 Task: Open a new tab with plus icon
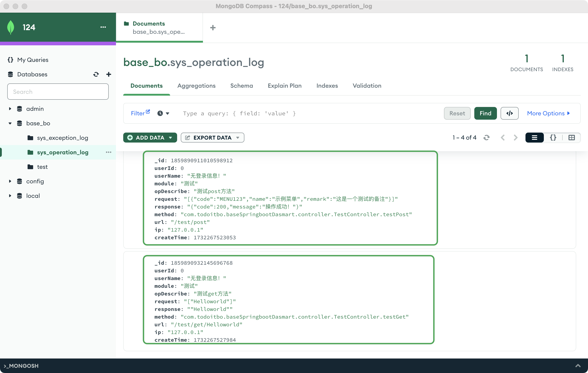tap(213, 28)
